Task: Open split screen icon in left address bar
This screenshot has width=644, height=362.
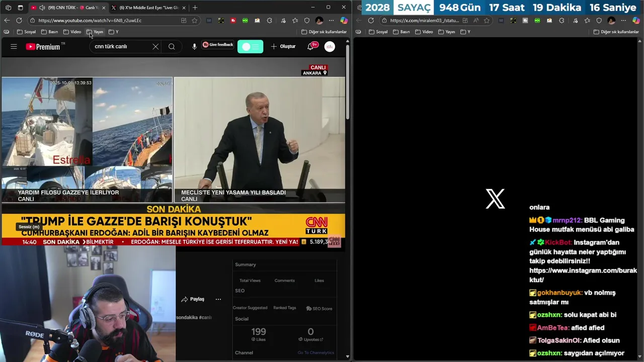Action: point(184,21)
